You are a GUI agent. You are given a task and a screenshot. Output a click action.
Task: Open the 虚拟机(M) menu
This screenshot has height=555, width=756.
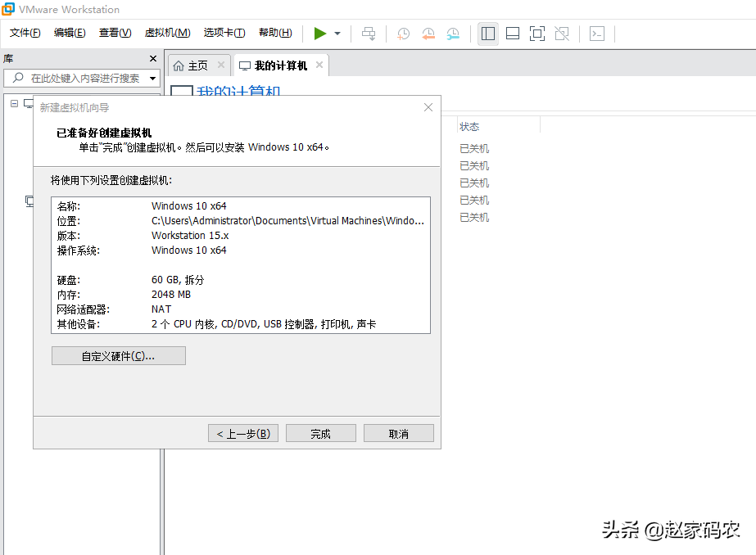click(167, 33)
